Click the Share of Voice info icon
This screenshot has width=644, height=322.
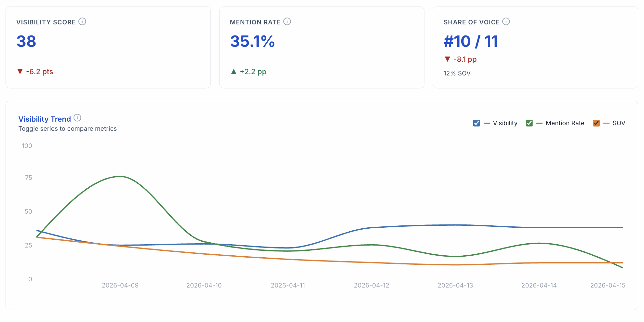506,21
